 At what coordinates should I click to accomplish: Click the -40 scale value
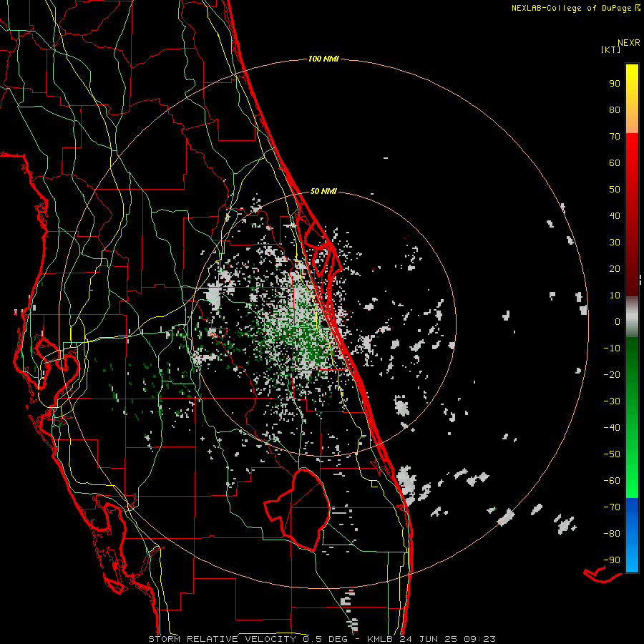(x=612, y=428)
